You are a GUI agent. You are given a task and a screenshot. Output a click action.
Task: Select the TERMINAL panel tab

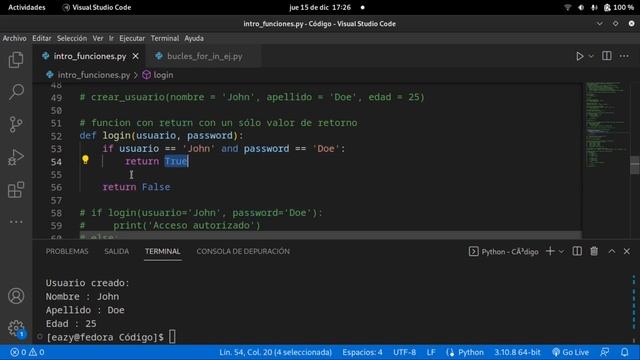(162, 251)
